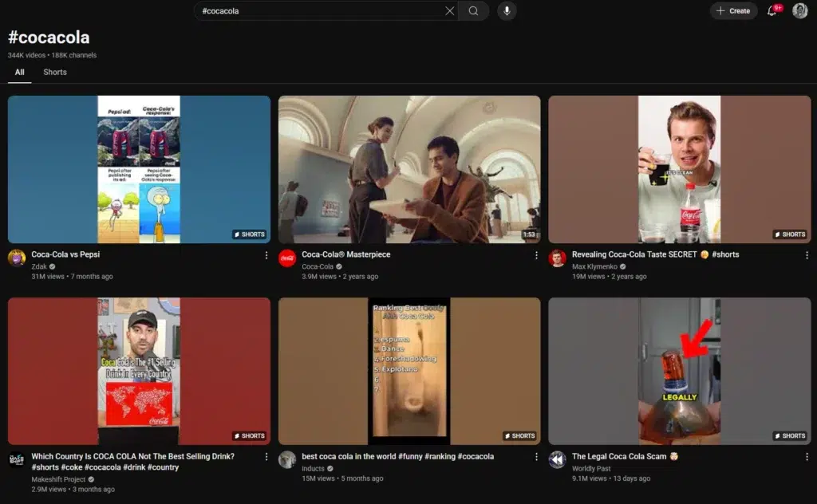
Task: Visit the Inducts channel name
Action: point(313,469)
